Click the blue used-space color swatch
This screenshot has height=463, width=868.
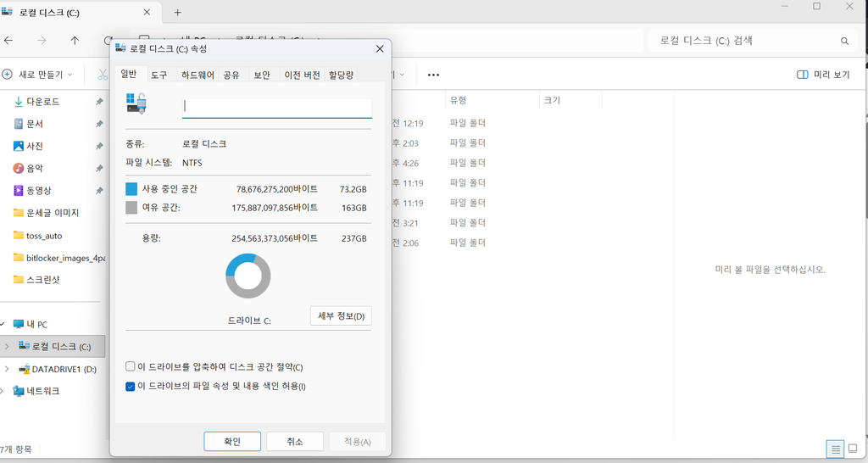pos(131,189)
